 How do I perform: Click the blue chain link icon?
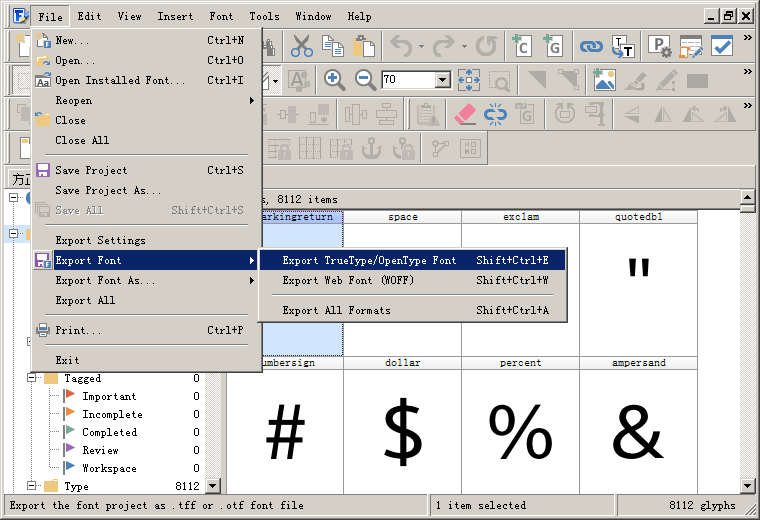(x=591, y=47)
